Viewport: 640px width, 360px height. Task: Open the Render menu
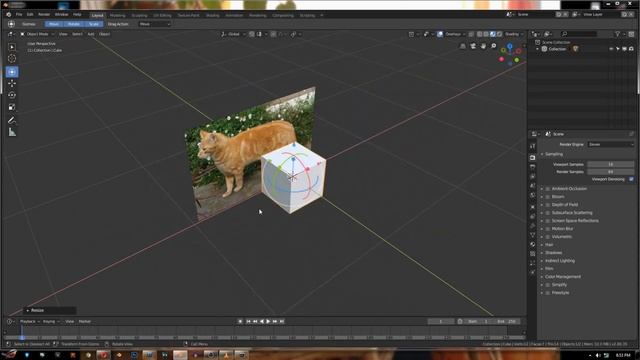pyautogui.click(x=44, y=15)
